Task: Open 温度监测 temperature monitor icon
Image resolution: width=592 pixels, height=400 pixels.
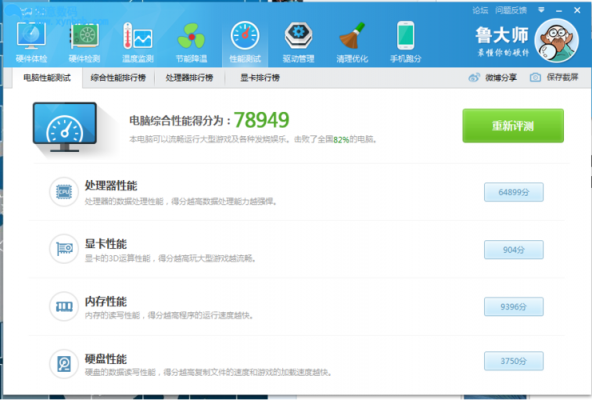Action: pos(138,36)
